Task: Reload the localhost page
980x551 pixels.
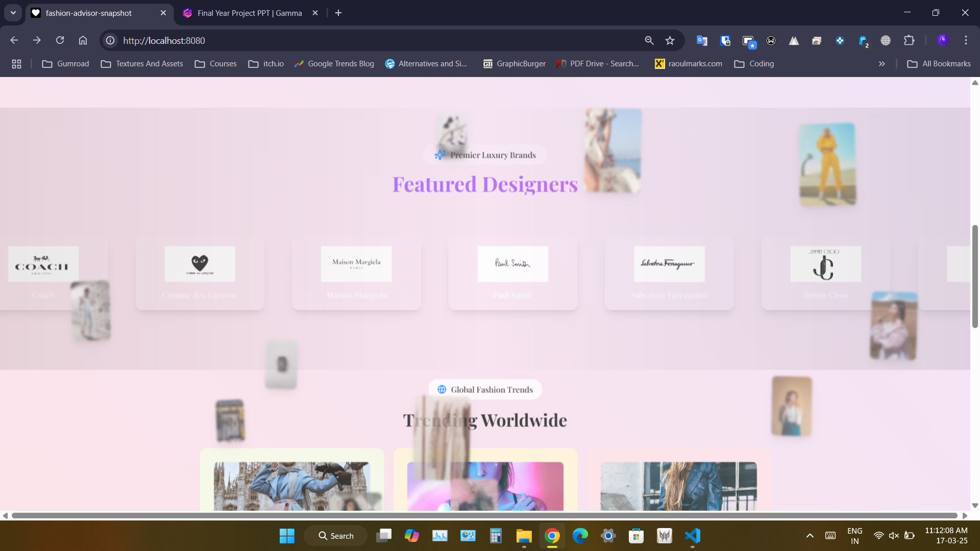Action: tap(60, 40)
